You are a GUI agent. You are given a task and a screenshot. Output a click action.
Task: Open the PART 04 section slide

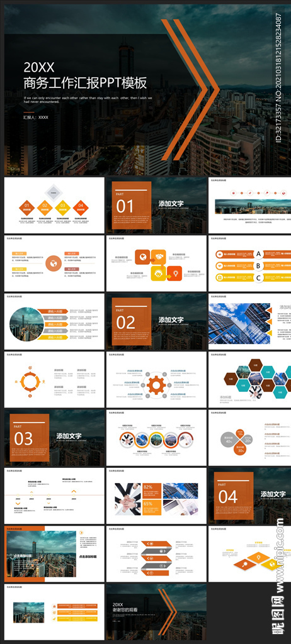pyautogui.click(x=249, y=496)
